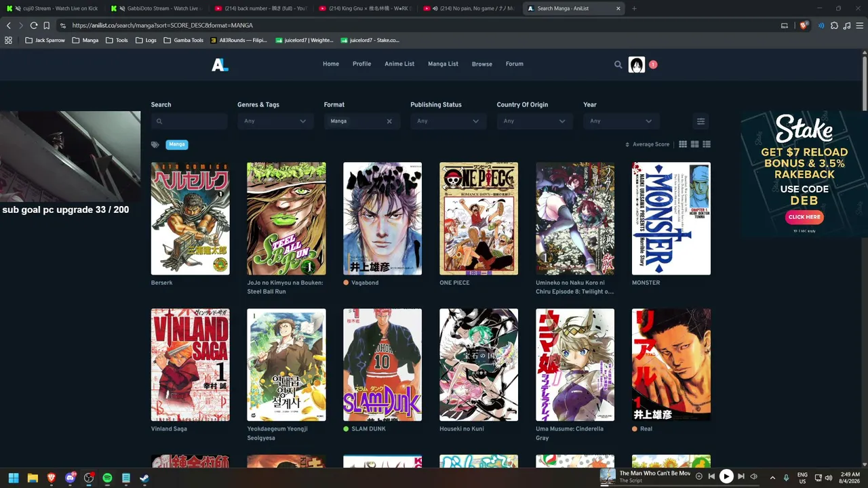Viewport: 868px width, 488px height.
Task: Open Anime List in the navbar
Action: 399,64
